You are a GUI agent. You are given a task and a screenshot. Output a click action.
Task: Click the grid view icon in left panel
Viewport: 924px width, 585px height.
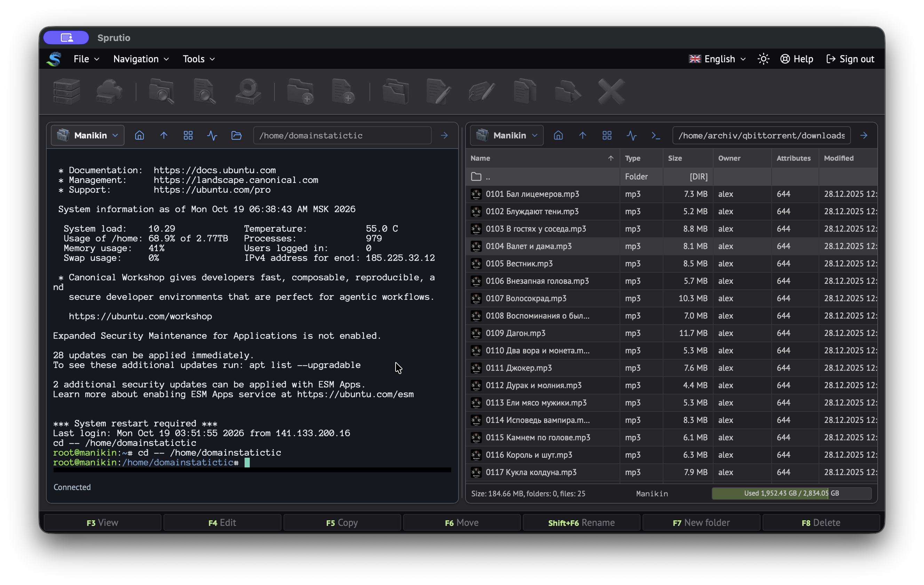[188, 135]
